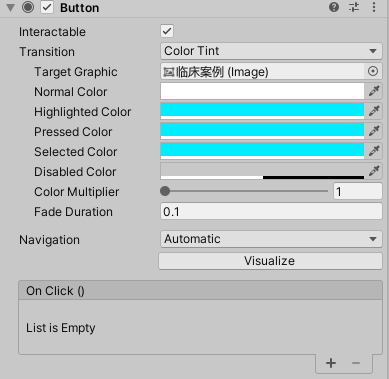Open the Button component help reference icon
The height and width of the screenshot is (379, 389).
point(334,7)
